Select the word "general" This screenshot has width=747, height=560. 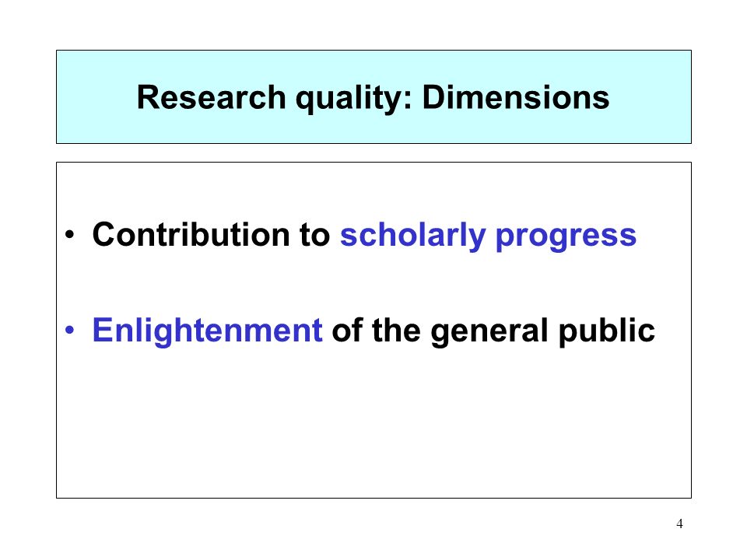pyautogui.click(x=489, y=332)
